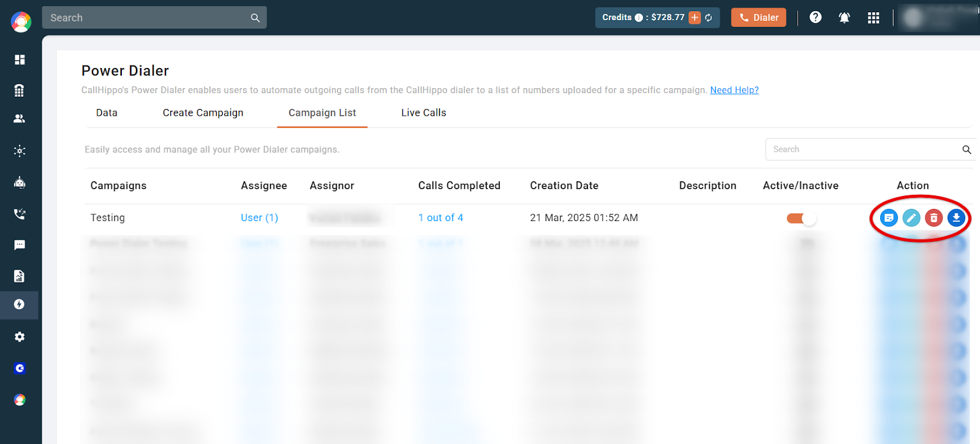Click the Creation Date column header
The image size is (980, 444).
[x=564, y=186]
